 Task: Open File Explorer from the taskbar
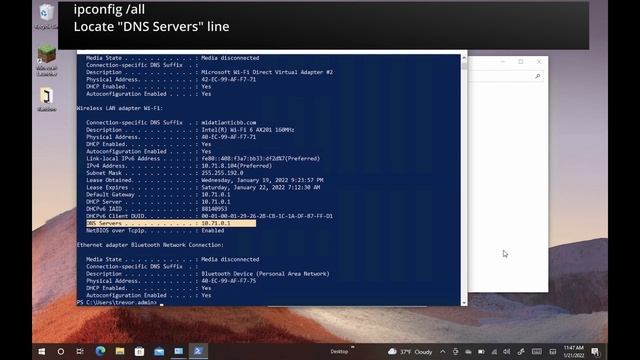(120, 351)
